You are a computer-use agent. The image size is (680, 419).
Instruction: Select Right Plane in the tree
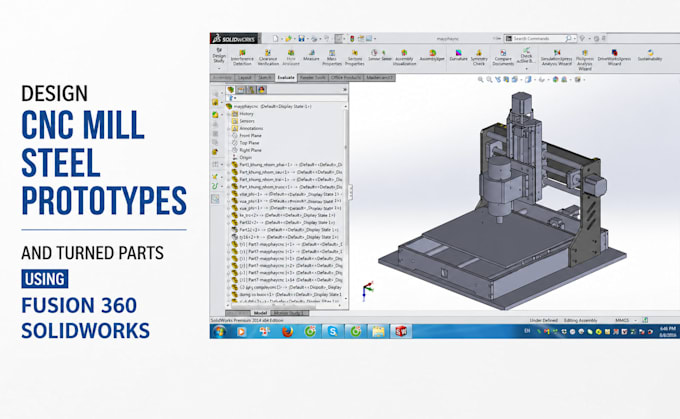pyautogui.click(x=250, y=150)
